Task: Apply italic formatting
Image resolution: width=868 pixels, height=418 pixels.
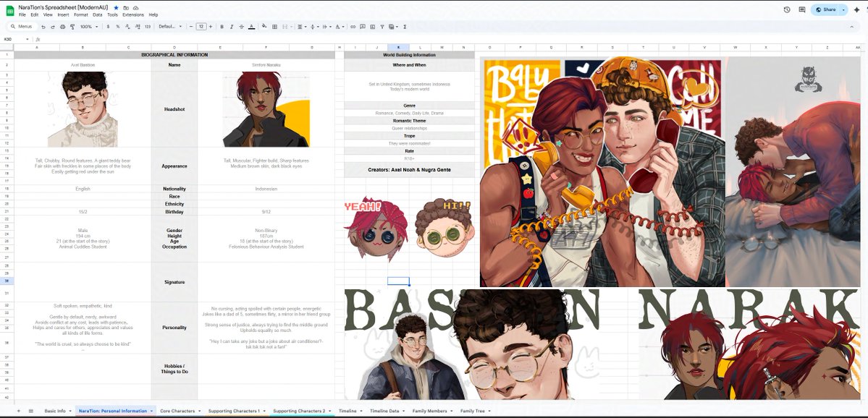Action: 231,27
